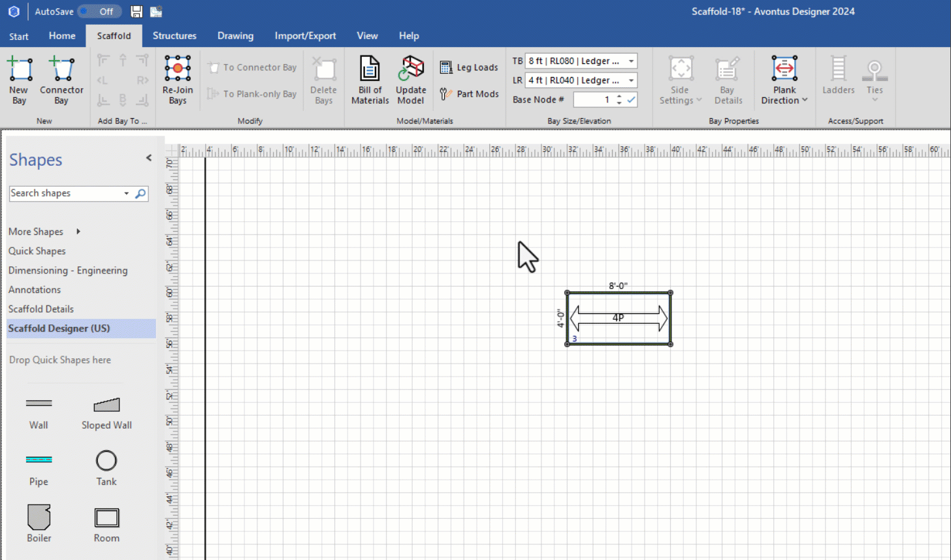Click the Re-Join Bays icon
The height and width of the screenshot is (560, 951).
click(x=178, y=69)
